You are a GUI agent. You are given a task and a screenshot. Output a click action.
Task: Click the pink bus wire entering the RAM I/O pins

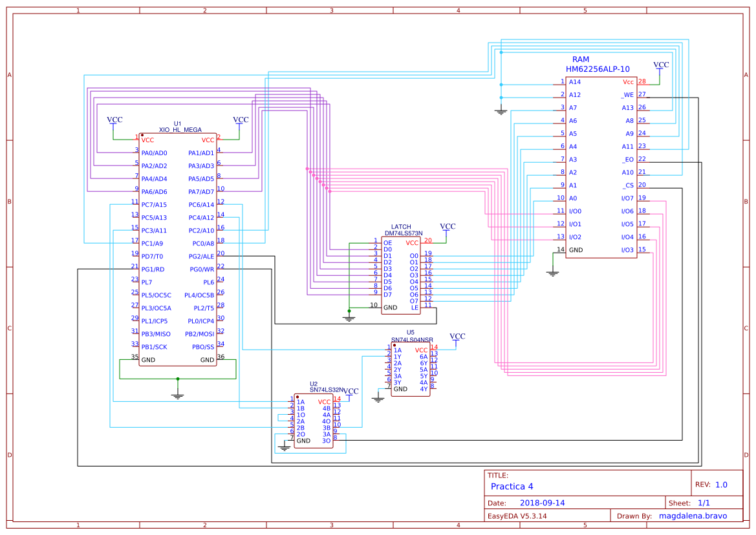point(556,213)
